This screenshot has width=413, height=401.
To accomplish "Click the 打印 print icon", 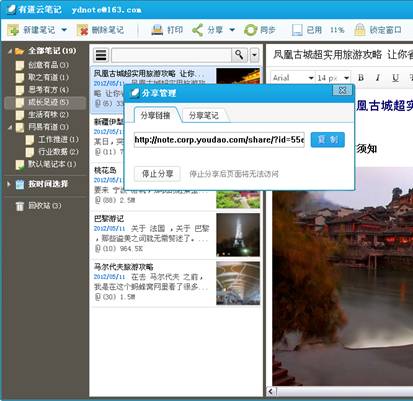I will [x=157, y=30].
